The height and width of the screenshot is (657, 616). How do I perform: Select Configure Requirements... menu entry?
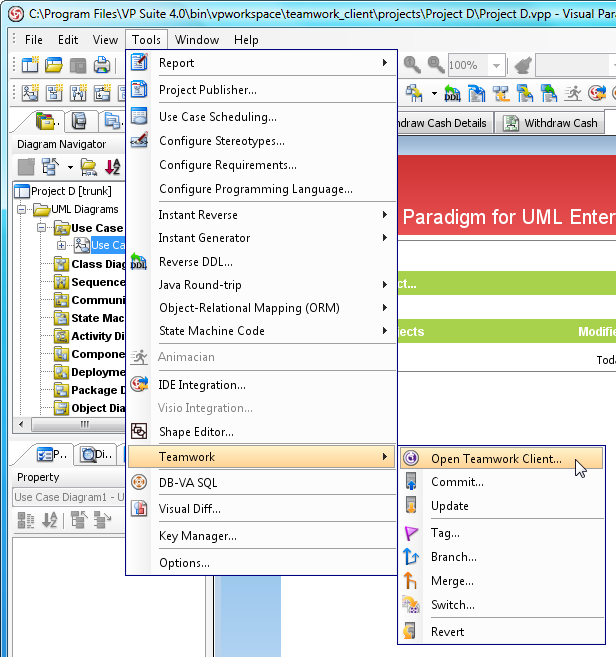click(x=261, y=165)
